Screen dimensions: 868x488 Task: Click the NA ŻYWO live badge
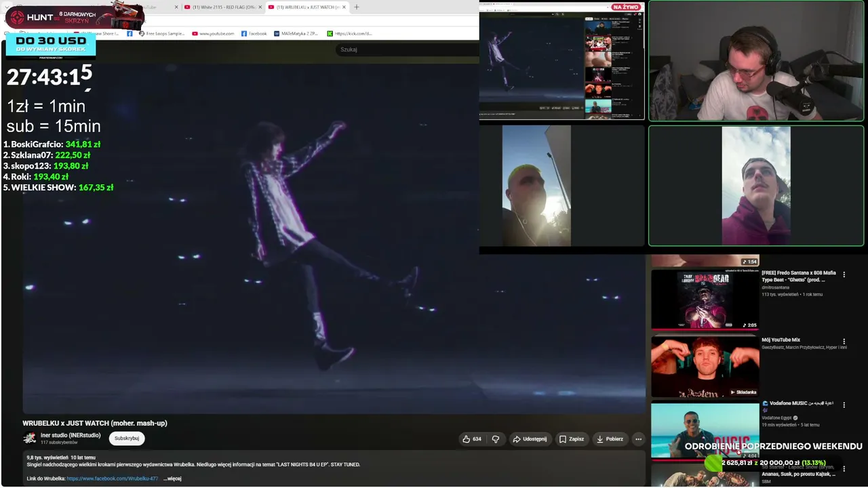(626, 7)
